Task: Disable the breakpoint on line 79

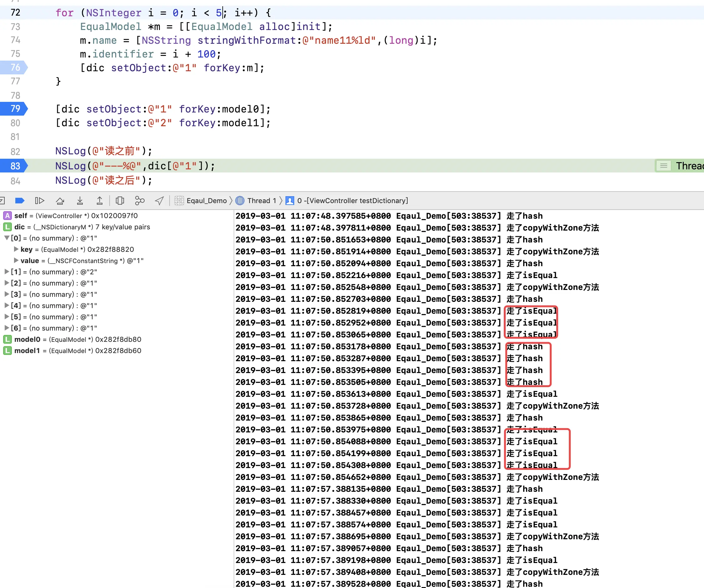Action: 14,109
